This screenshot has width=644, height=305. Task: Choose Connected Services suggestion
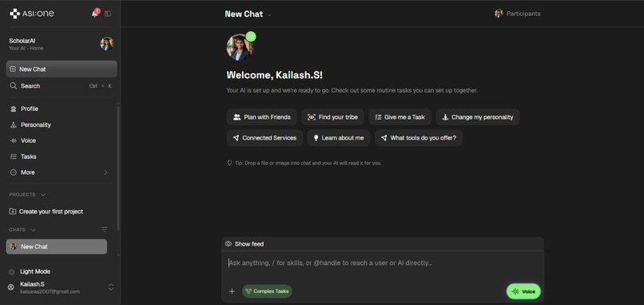pyautogui.click(x=265, y=138)
